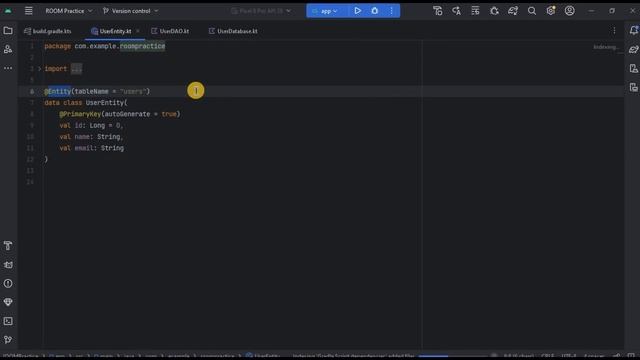Attach debugger to Android process
The height and width of the screenshot is (360, 640).
point(494,11)
